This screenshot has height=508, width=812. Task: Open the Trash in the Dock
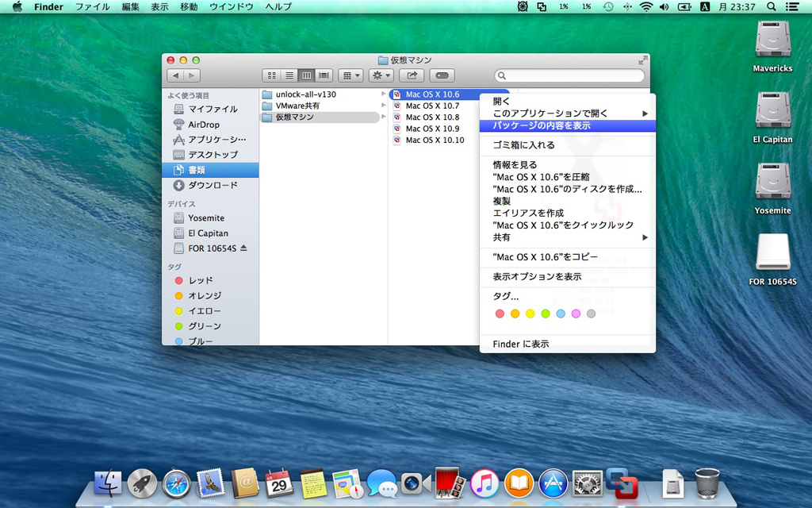click(707, 483)
